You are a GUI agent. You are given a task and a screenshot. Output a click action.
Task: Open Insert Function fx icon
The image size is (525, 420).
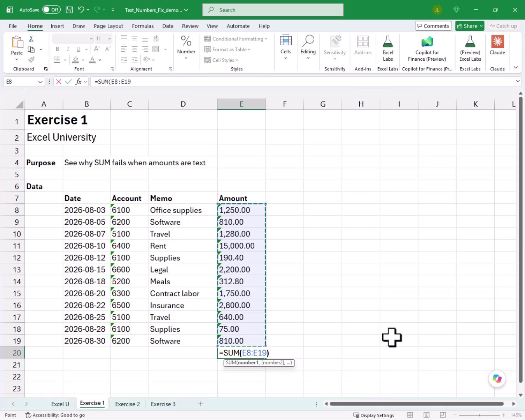pyautogui.click(x=79, y=82)
